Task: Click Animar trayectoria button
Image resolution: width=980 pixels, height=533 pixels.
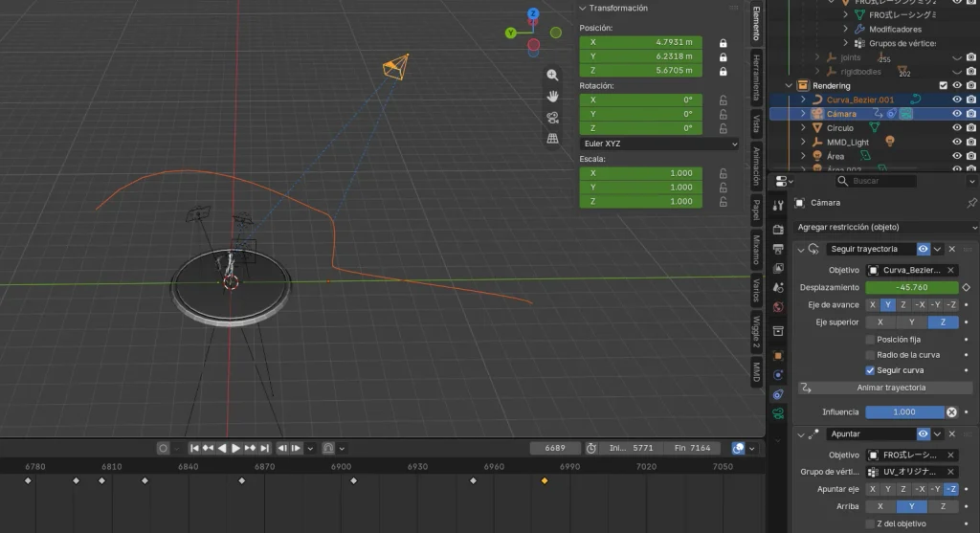Action: (885, 389)
